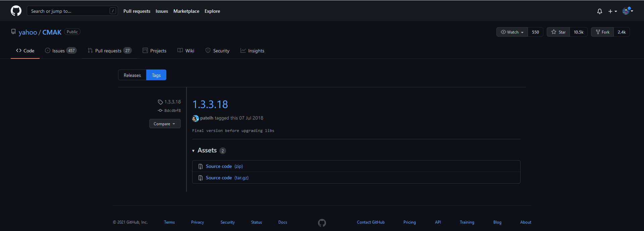Open the 1.3.3.18 tag in sidebar
The height and width of the screenshot is (231, 644).
(x=169, y=102)
